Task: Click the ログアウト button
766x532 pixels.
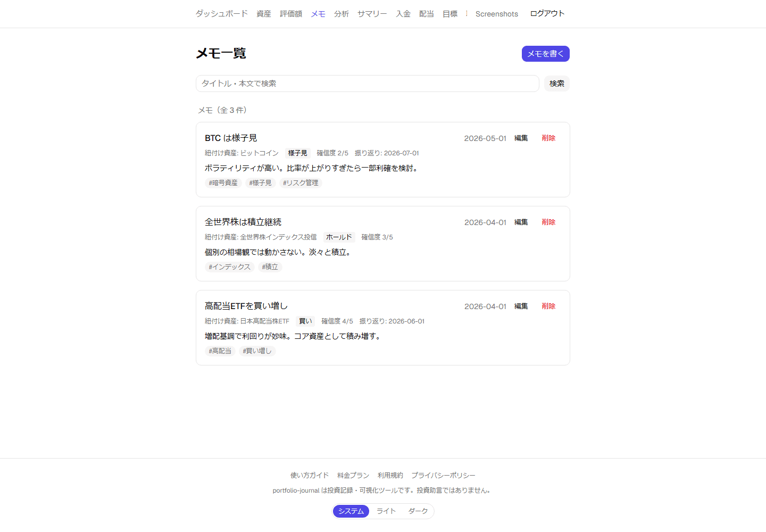Action: (x=547, y=13)
